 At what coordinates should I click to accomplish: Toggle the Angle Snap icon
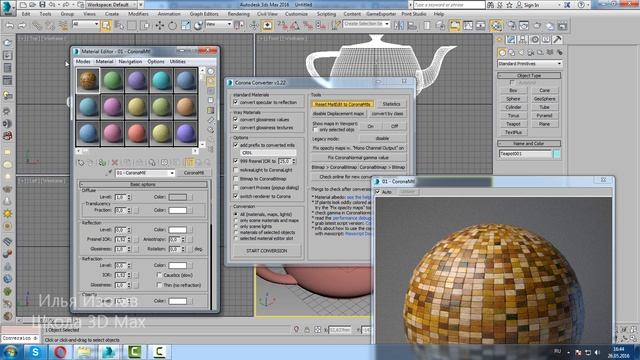click(295, 26)
